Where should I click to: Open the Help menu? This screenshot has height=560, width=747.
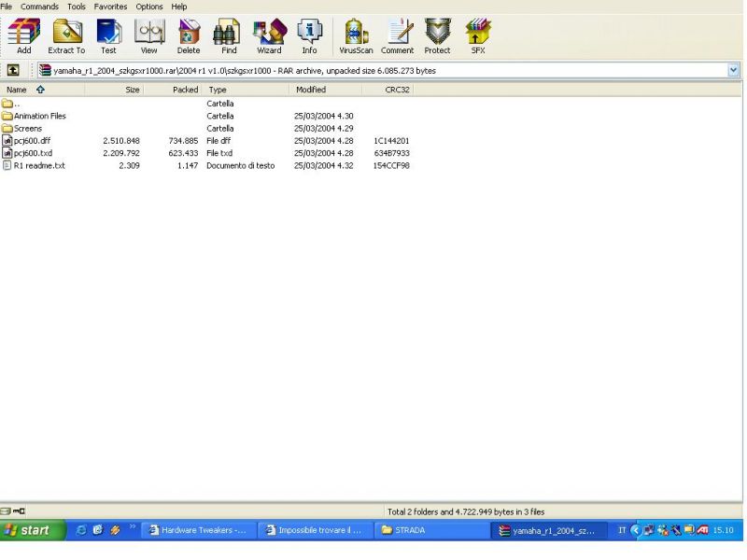179,7
